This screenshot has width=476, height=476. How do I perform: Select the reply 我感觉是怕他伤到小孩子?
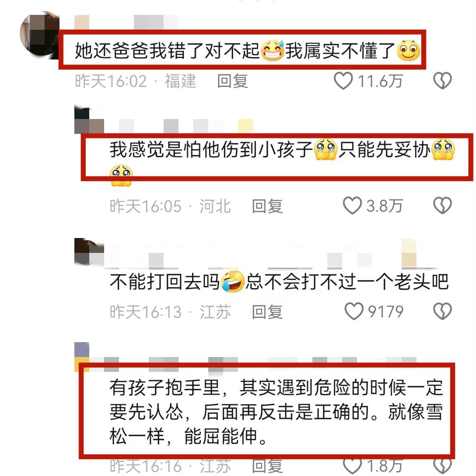pyautogui.click(x=211, y=149)
